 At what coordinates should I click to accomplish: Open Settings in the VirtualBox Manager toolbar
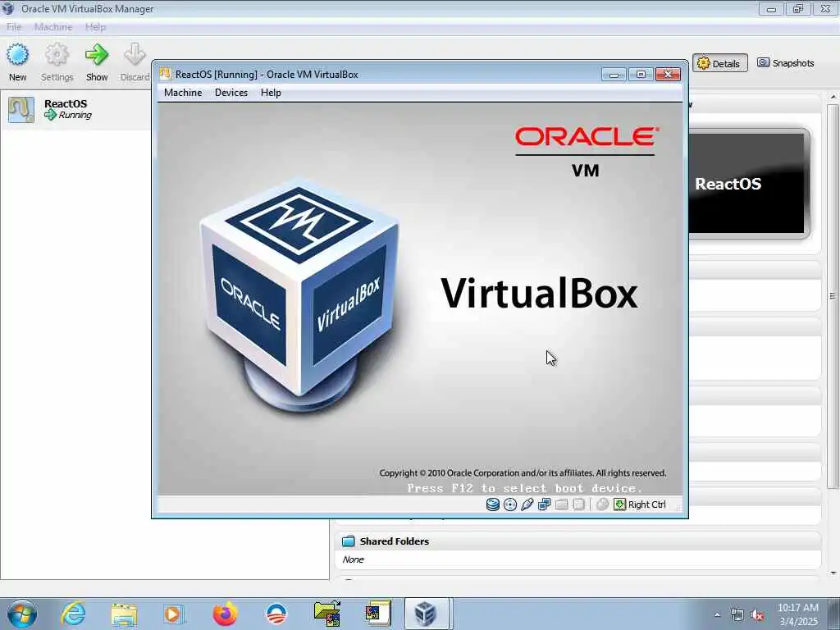[57, 62]
